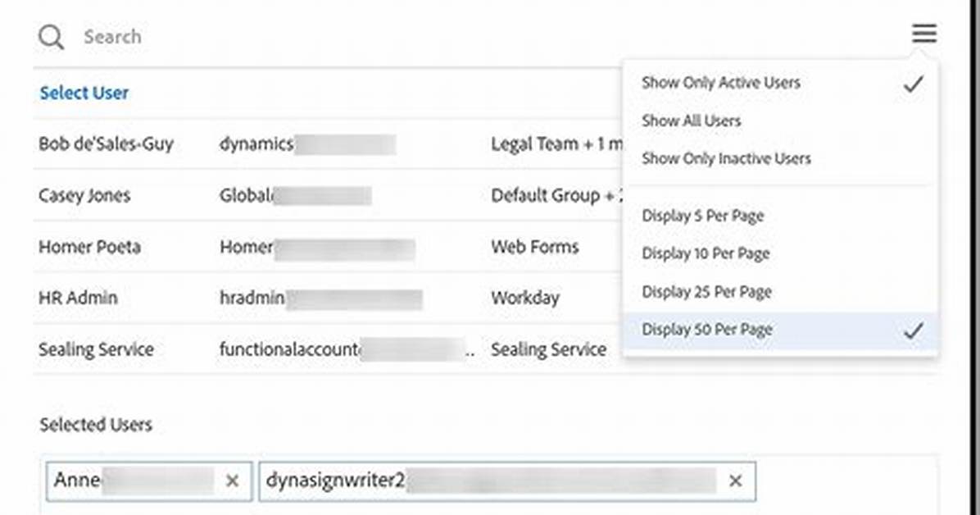Select the Sealing Service user name

click(x=96, y=349)
